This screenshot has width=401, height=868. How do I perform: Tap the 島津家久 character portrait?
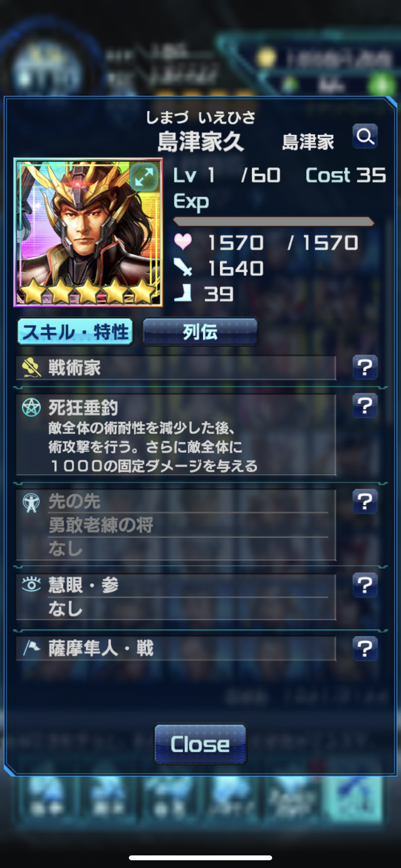coord(88,232)
